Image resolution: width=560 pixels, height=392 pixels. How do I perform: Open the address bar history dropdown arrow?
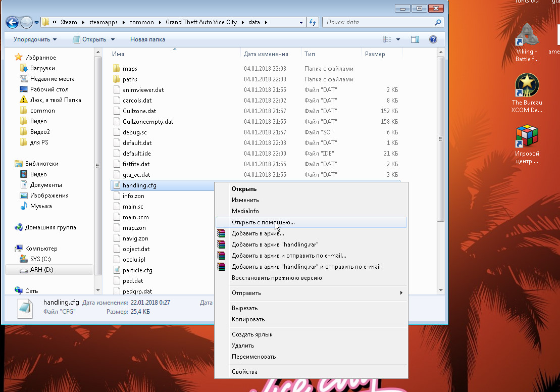[301, 22]
